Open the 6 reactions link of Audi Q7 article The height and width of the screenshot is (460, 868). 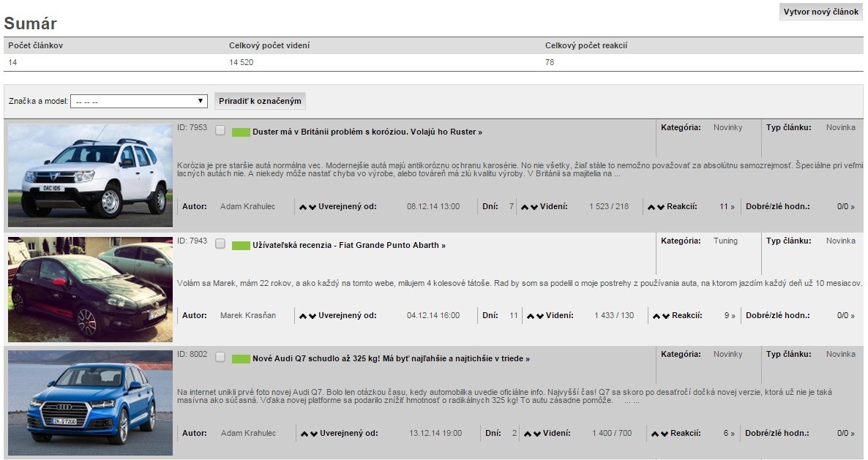pyautogui.click(x=729, y=434)
